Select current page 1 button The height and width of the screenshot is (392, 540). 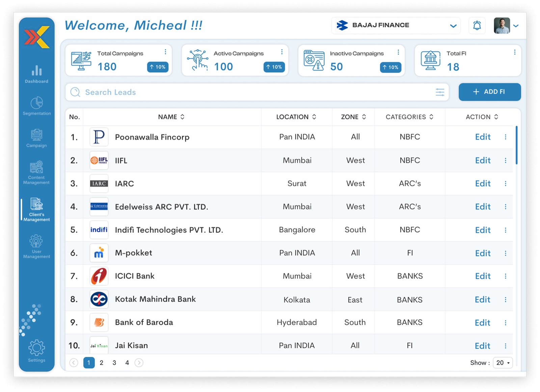click(x=89, y=363)
